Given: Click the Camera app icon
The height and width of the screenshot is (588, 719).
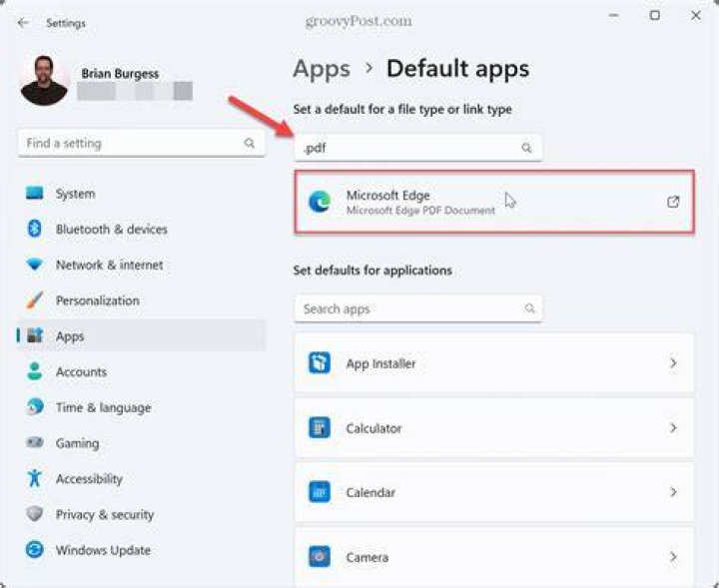Looking at the screenshot, I should point(320,557).
